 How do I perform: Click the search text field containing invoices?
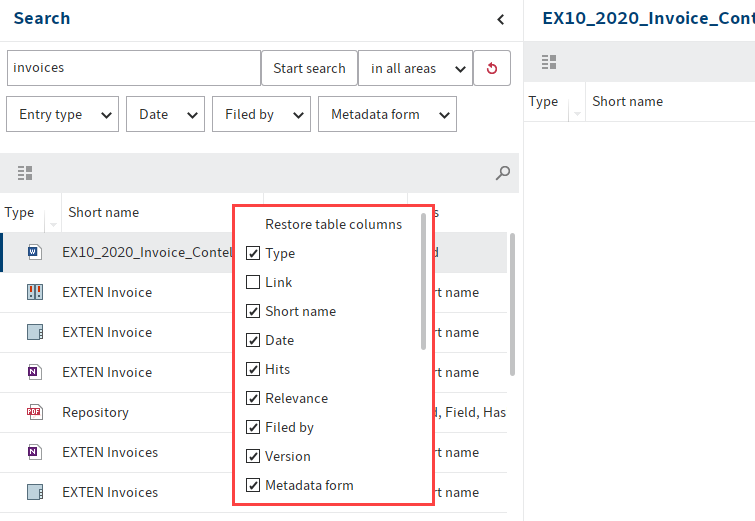pos(133,68)
